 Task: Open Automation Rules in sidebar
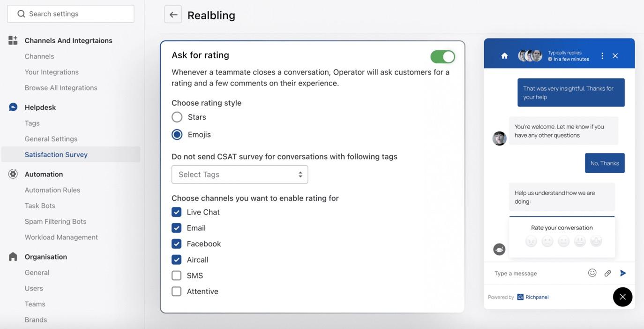click(52, 190)
